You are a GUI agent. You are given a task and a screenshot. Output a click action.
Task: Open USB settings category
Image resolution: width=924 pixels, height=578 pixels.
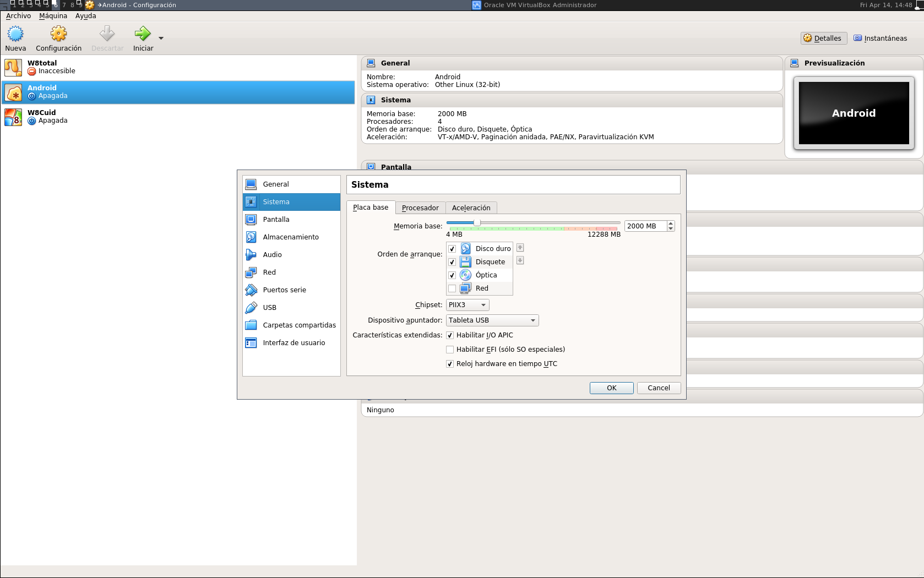click(x=291, y=308)
